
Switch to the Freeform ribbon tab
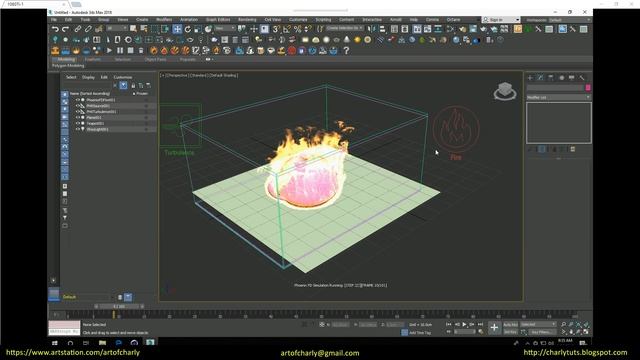click(93, 59)
